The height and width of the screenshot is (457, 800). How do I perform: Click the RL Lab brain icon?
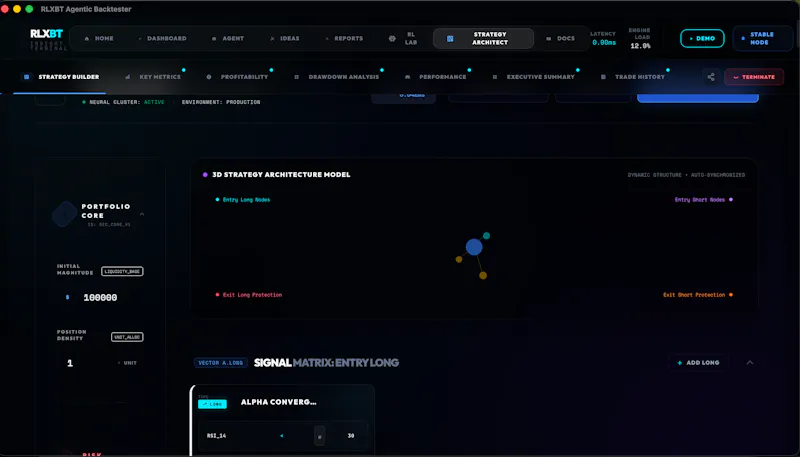[392, 38]
